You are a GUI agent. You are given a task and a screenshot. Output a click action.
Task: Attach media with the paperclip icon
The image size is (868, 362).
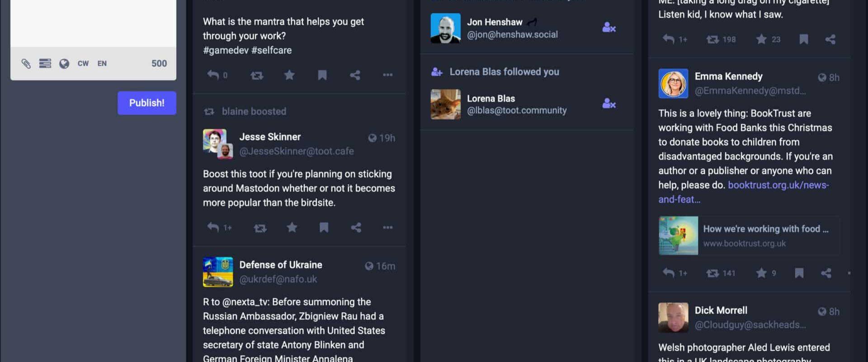point(26,63)
